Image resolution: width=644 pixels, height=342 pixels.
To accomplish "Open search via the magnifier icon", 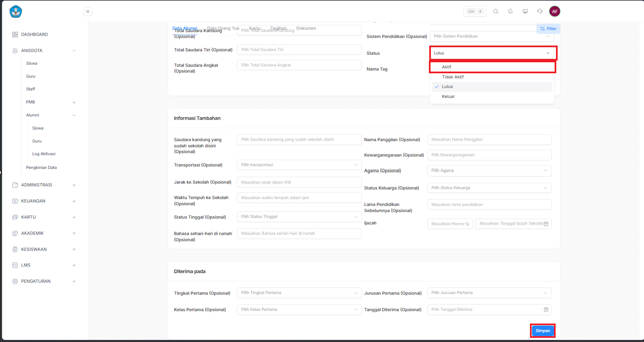I will pos(496,11).
